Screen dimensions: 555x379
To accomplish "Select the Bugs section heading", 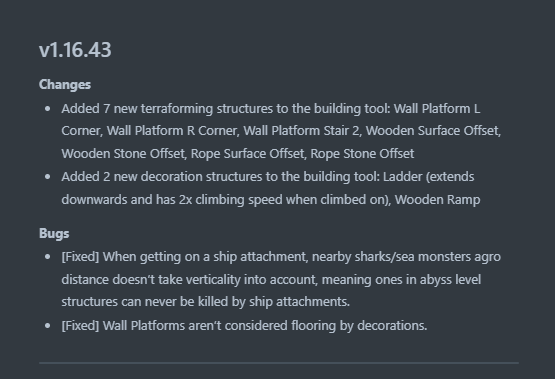I will pyautogui.click(x=54, y=234).
